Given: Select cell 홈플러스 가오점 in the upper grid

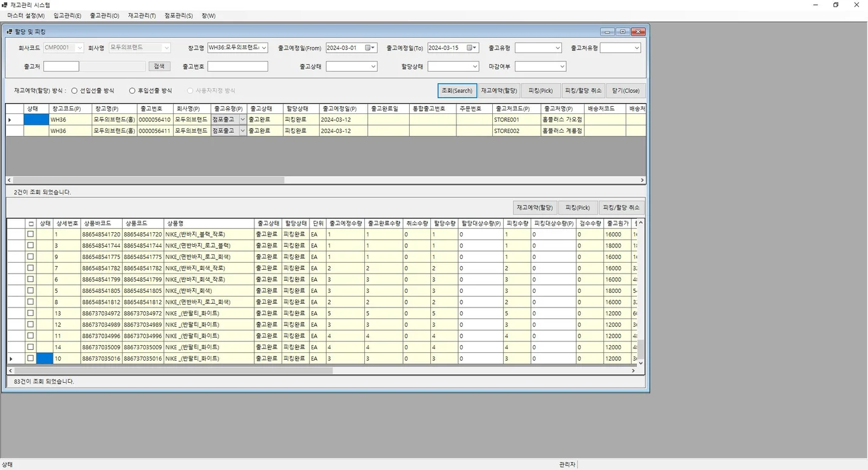Looking at the screenshot, I should coord(563,120).
